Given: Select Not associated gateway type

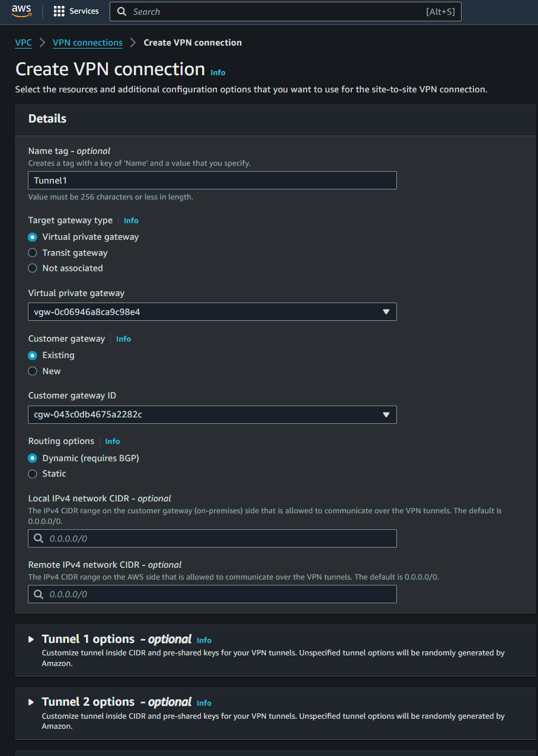Looking at the screenshot, I should 33,268.
